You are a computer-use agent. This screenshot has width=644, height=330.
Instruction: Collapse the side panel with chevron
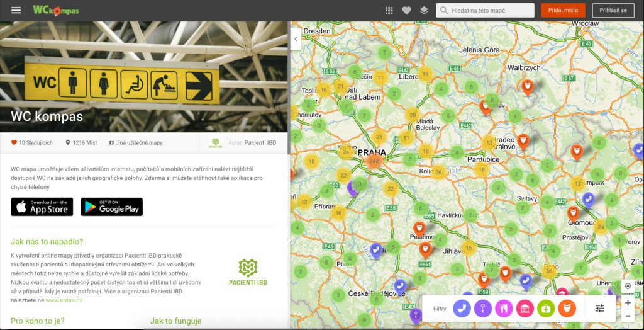click(x=296, y=39)
